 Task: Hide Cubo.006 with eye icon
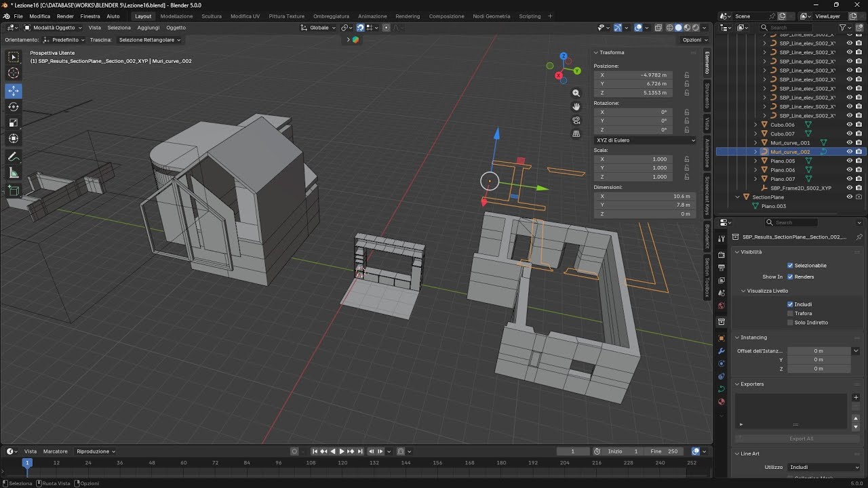849,125
